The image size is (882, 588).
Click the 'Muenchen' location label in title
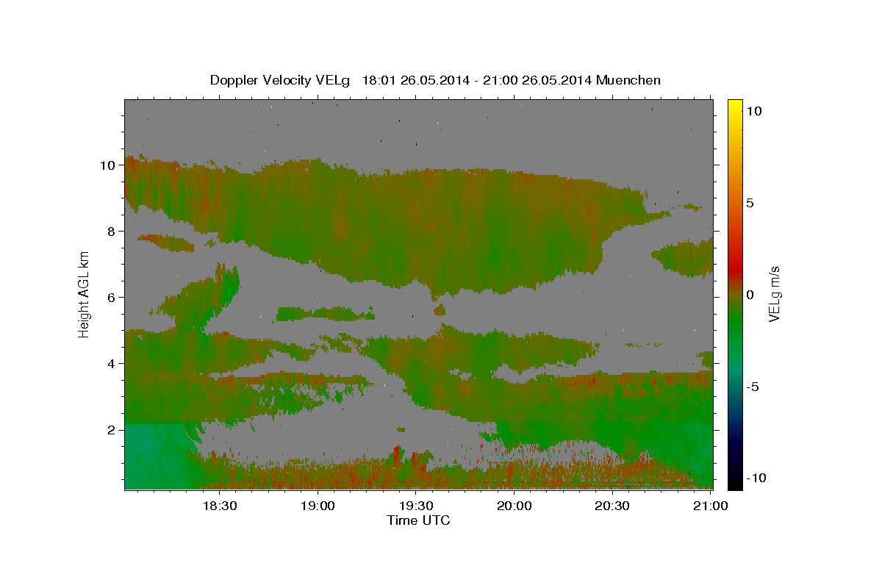628,80
